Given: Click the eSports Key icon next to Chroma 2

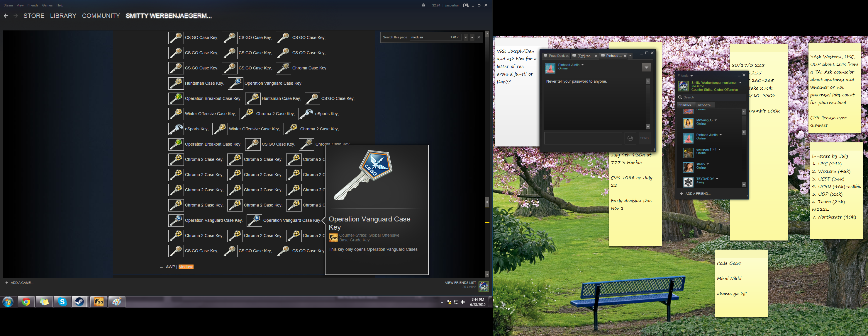Looking at the screenshot, I should pos(306,114).
